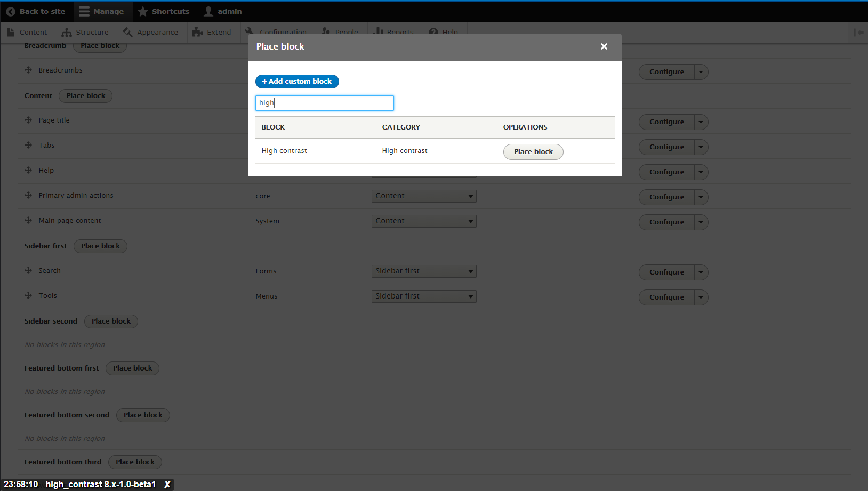Select the Back to site arrow icon

pos(11,11)
